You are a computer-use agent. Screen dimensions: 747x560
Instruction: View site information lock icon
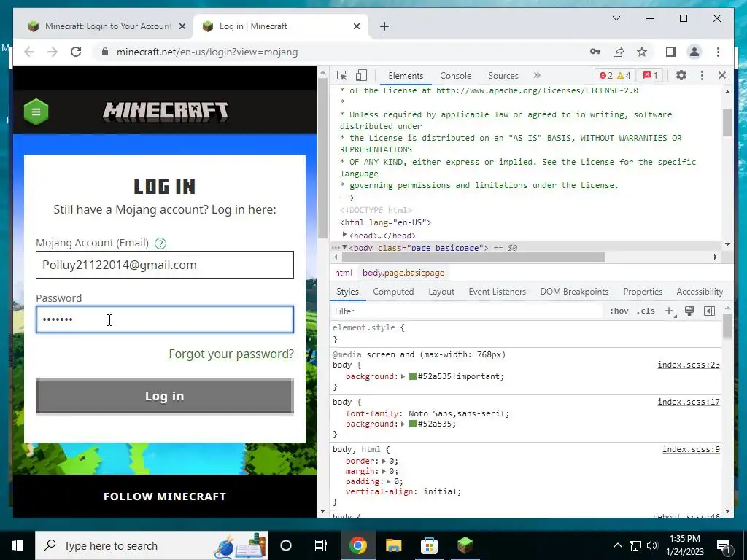tap(105, 52)
